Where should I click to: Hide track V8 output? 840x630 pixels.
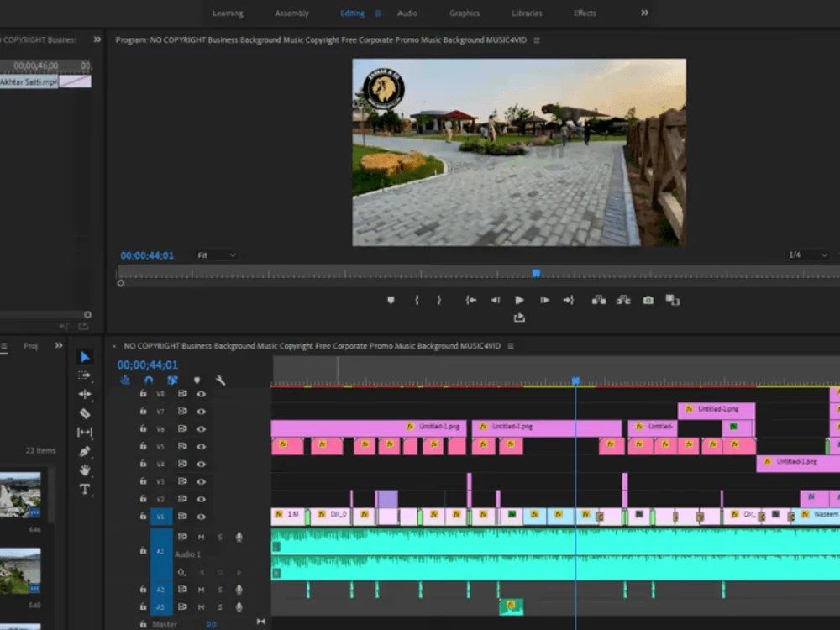(202, 394)
